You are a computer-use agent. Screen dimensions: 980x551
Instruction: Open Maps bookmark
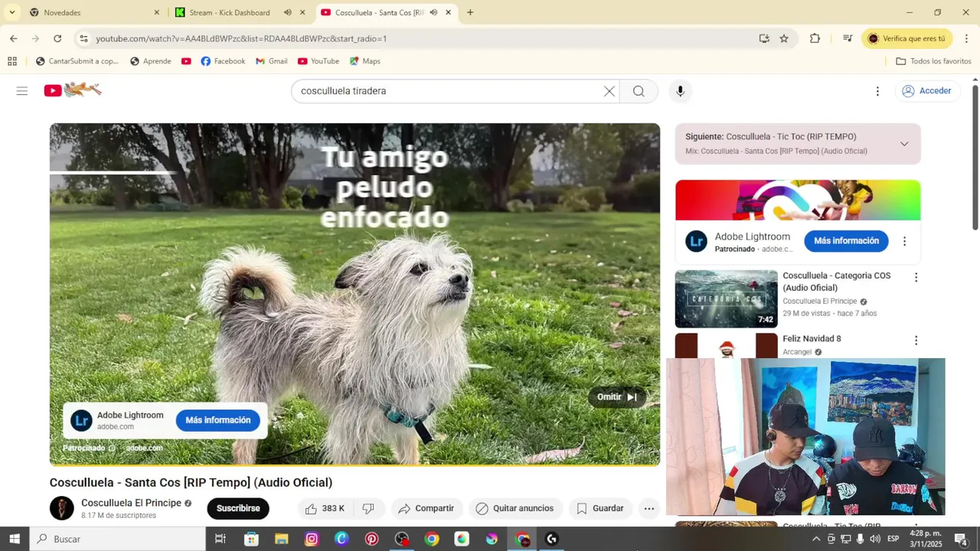click(x=365, y=61)
